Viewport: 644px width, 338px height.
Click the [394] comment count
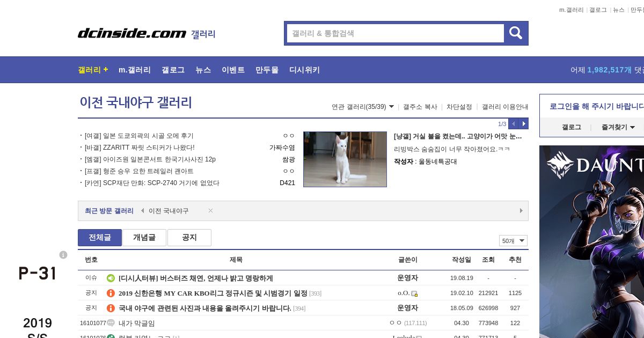tap(299, 308)
